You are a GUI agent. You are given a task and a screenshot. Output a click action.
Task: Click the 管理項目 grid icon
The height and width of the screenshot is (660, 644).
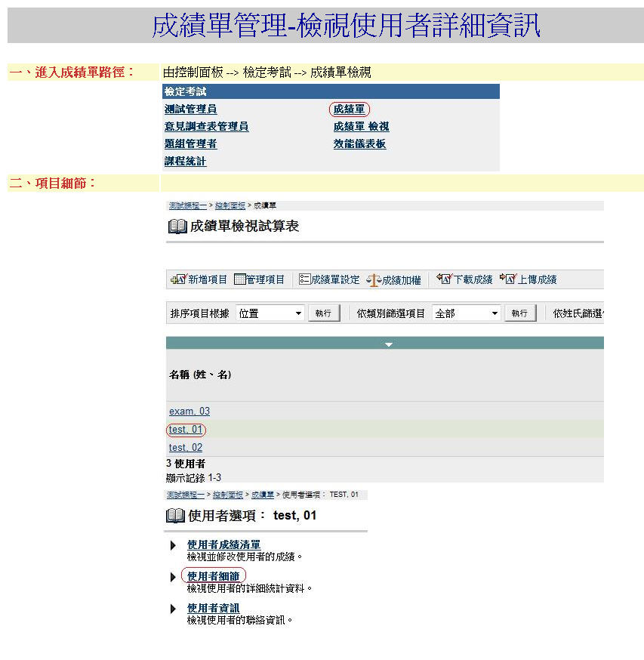[240, 279]
